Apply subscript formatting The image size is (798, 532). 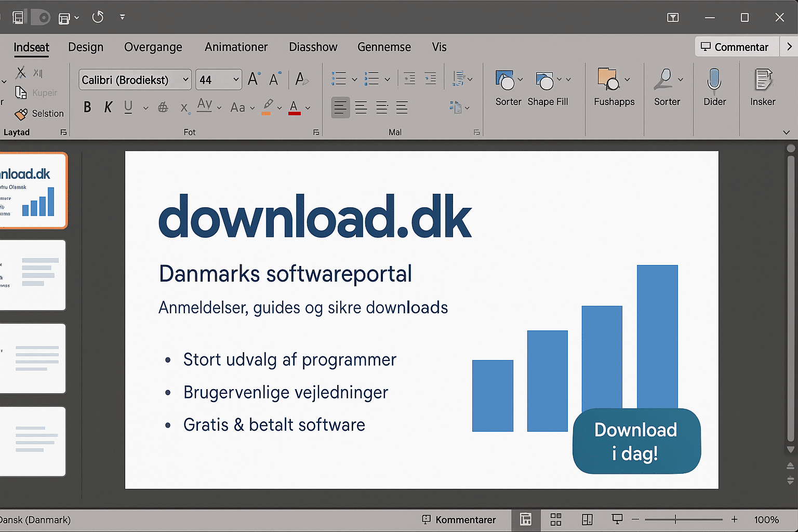(183, 108)
